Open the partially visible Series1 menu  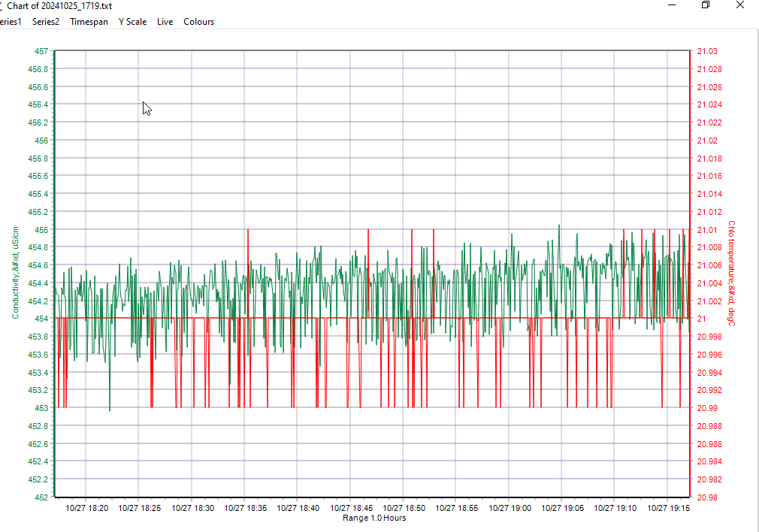(11, 22)
